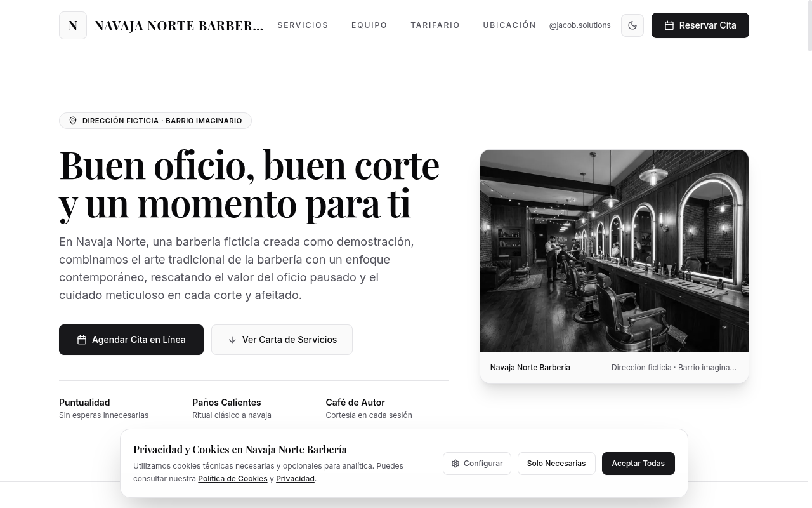This screenshot has height=508, width=812.
Task: Open the Privacidad link in cookie banner
Action: (x=295, y=479)
